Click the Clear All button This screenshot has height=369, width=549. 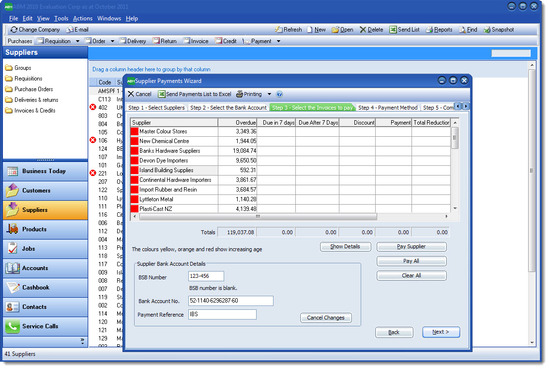(411, 276)
